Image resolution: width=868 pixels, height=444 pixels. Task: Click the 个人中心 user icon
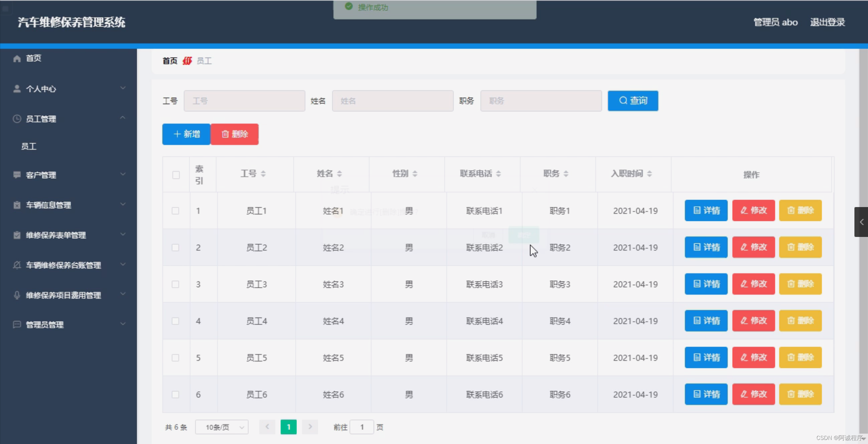click(17, 89)
